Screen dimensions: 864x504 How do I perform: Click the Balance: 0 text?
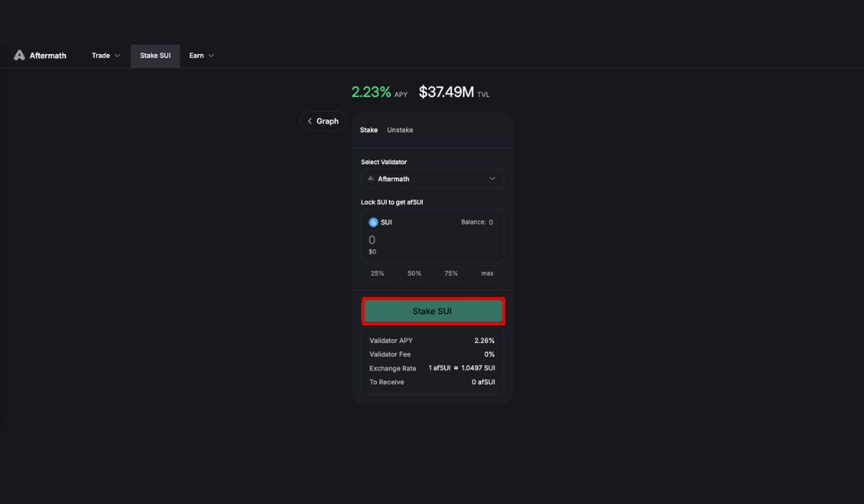(x=477, y=222)
